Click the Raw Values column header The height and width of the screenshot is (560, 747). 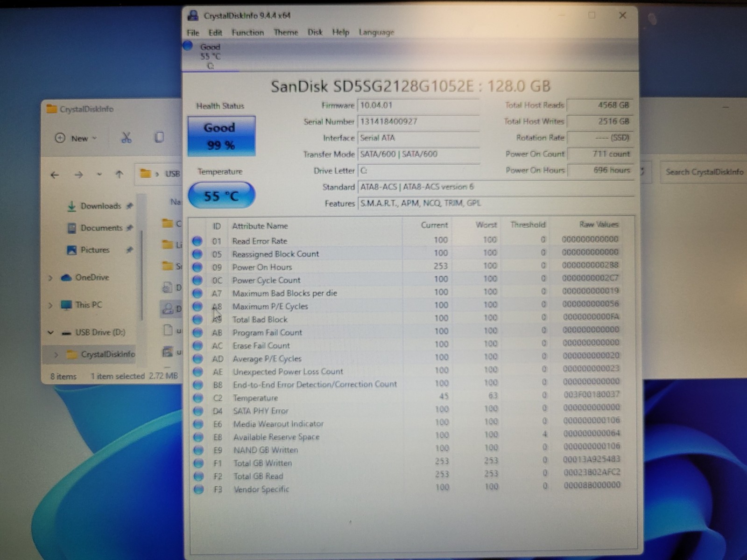pos(599,224)
